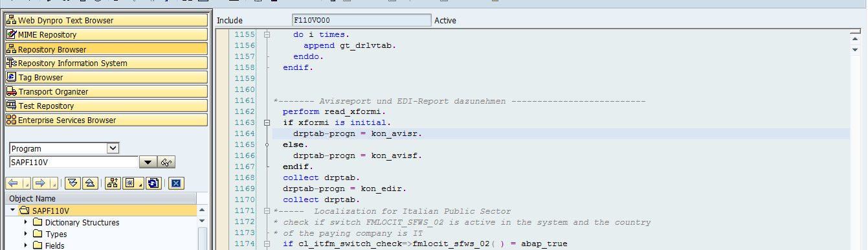Expand the Types folder node
The image size is (868, 250).
tap(25, 234)
